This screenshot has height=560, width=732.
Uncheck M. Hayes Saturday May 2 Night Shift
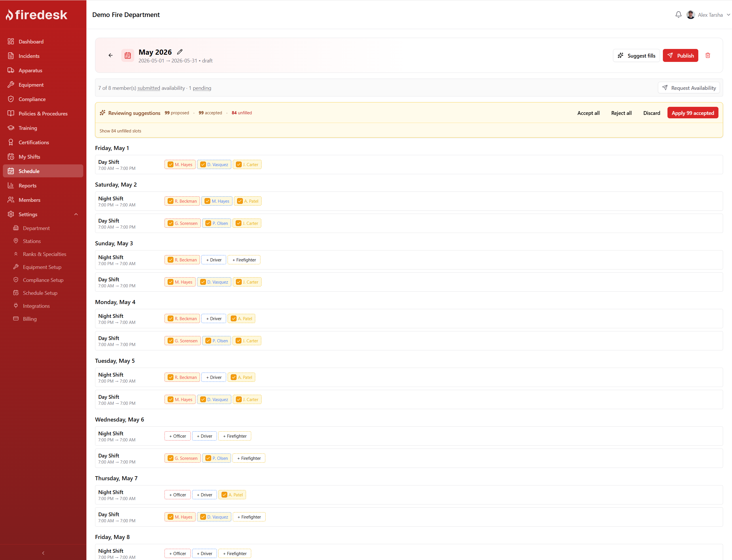(x=207, y=201)
